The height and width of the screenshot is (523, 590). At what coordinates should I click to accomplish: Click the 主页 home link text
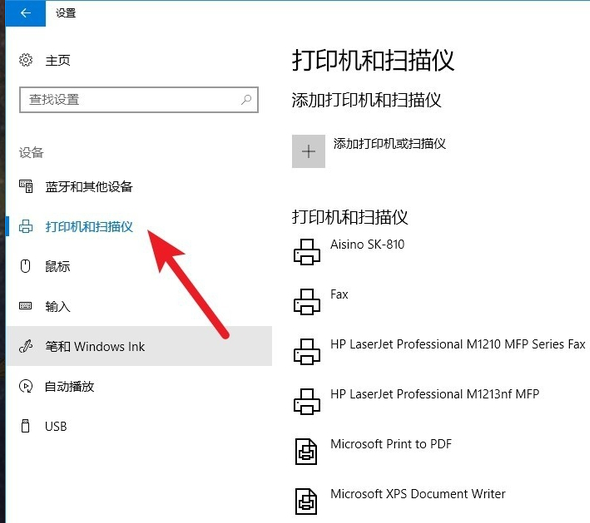pyautogui.click(x=58, y=60)
